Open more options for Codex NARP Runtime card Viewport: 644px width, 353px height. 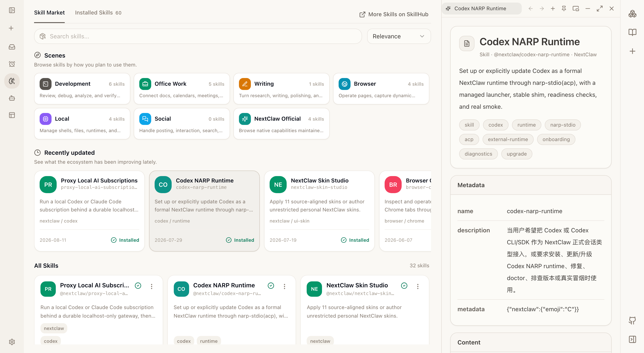click(284, 286)
